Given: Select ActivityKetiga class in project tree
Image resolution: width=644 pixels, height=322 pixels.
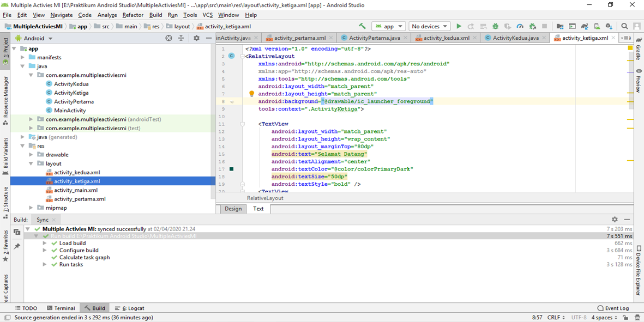Looking at the screenshot, I should [71, 93].
